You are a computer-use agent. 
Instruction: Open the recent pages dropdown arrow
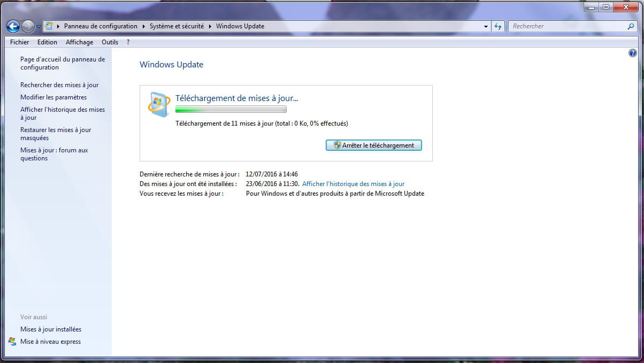click(x=39, y=26)
